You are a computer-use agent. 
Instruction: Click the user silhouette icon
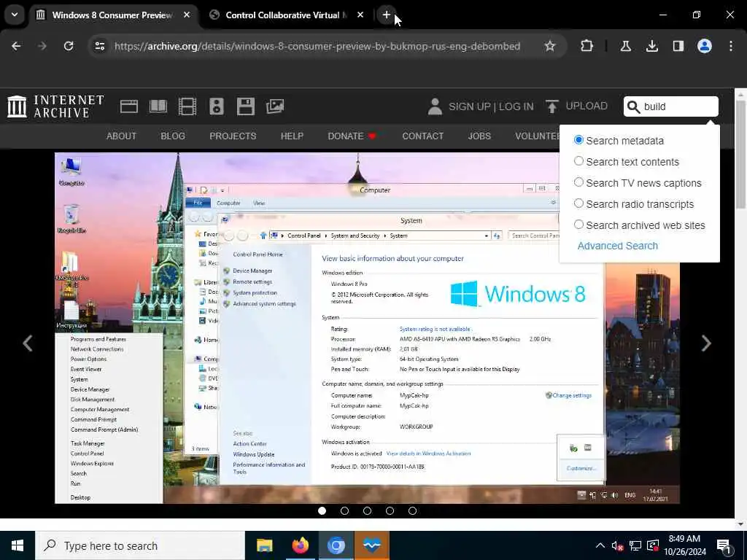click(435, 106)
